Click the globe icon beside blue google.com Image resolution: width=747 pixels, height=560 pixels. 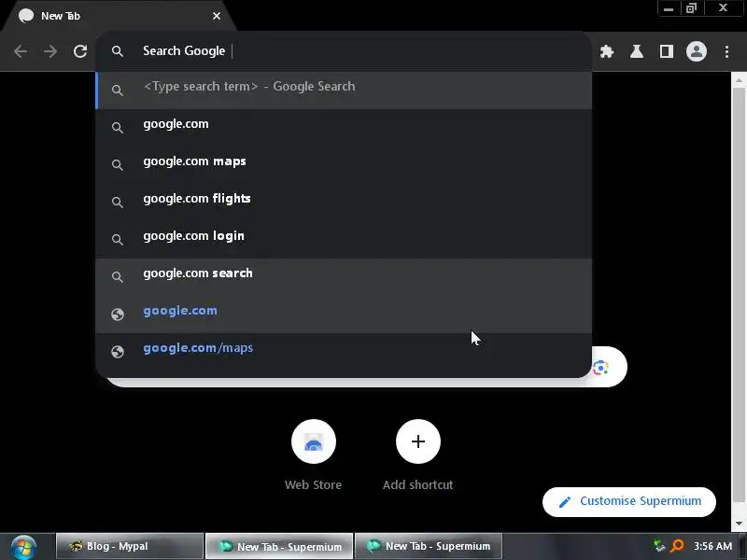(118, 315)
